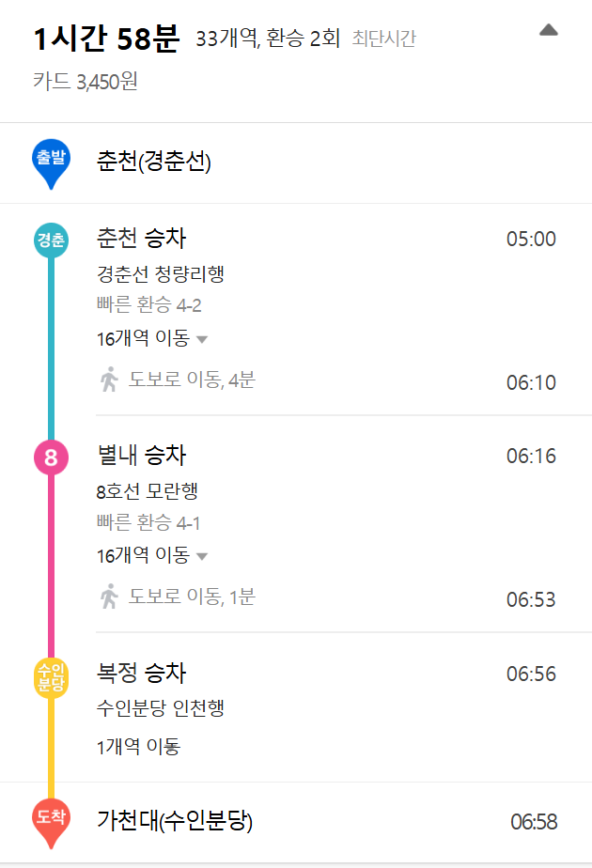Select the 춘천 승차 boarding step
The image size is (592, 868).
tap(141, 239)
